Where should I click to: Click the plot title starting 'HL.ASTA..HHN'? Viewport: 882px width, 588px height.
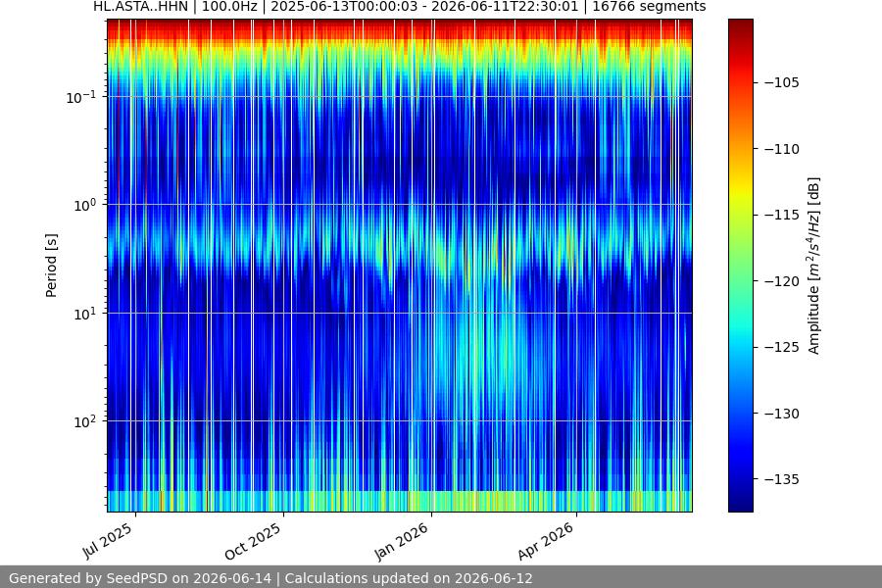point(400,7)
